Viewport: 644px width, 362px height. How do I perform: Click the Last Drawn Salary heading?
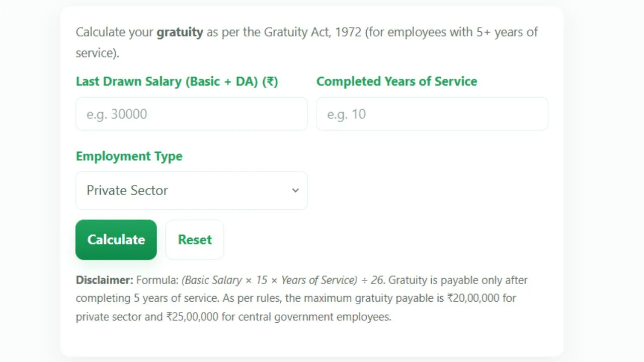click(x=177, y=81)
